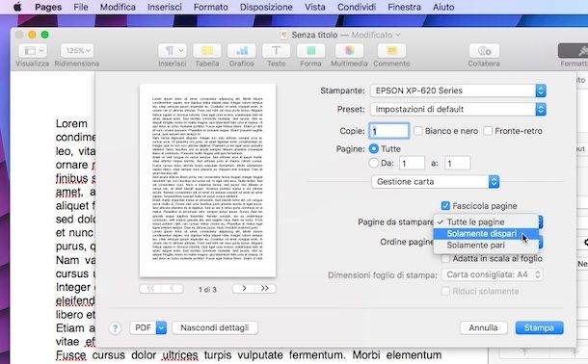This screenshot has height=364, width=588.
Task: Click the Visualizza toolbar icon
Action: click(32, 50)
